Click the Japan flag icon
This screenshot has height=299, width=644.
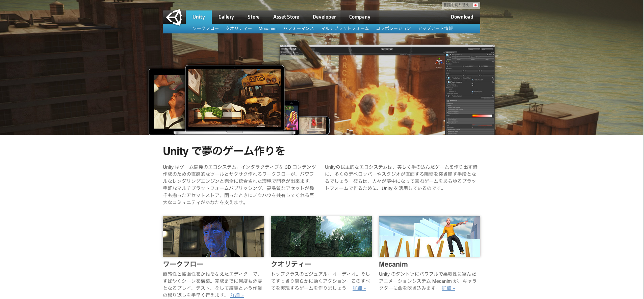[475, 5]
